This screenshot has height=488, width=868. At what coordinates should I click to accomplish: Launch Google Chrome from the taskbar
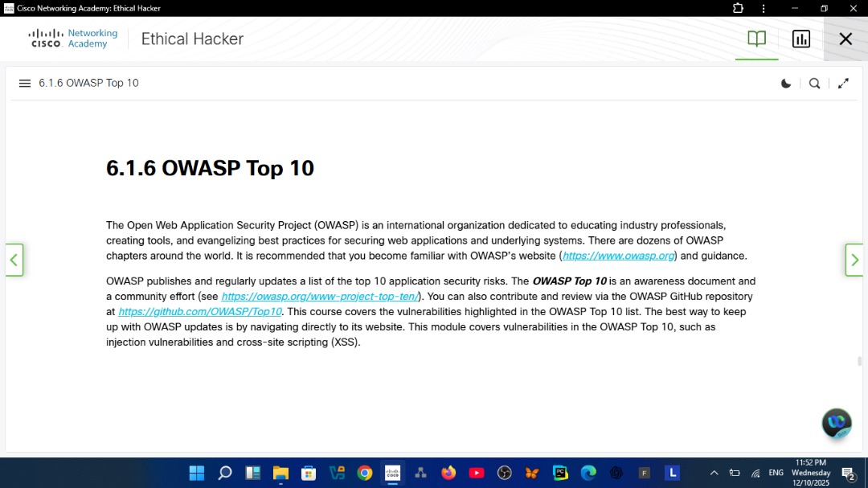364,473
